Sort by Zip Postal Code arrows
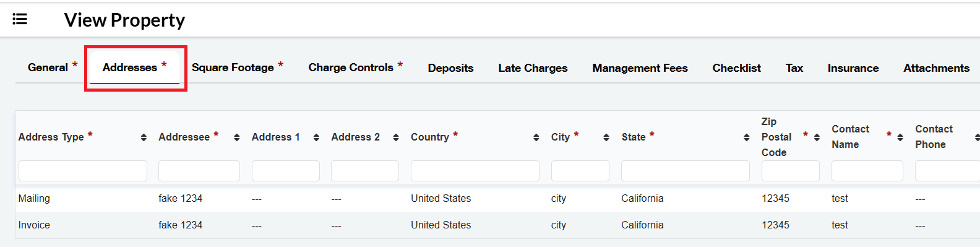Image resolution: width=980 pixels, height=247 pixels. (x=817, y=137)
